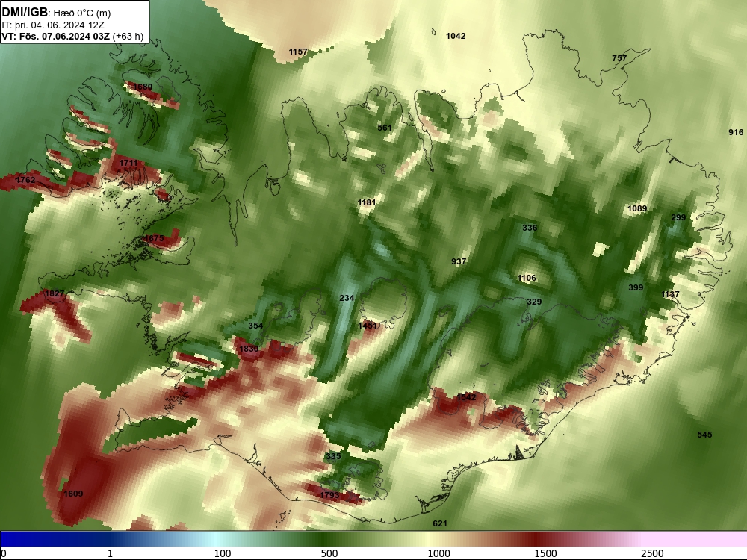Screen dimensions: 747x560
Task: Click the 'VT: Fös. 07.06.2024 03Z' line
Action: coord(56,37)
